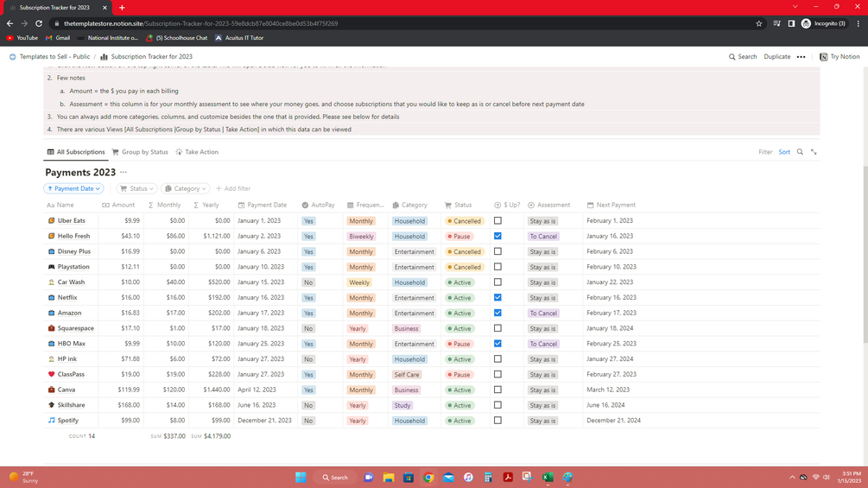
Task: Open the Acuitus IT Tutor bookmark
Action: tap(238, 38)
